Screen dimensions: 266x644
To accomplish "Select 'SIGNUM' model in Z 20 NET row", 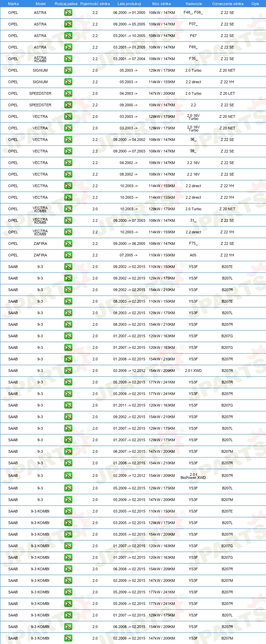I will (40, 70).
